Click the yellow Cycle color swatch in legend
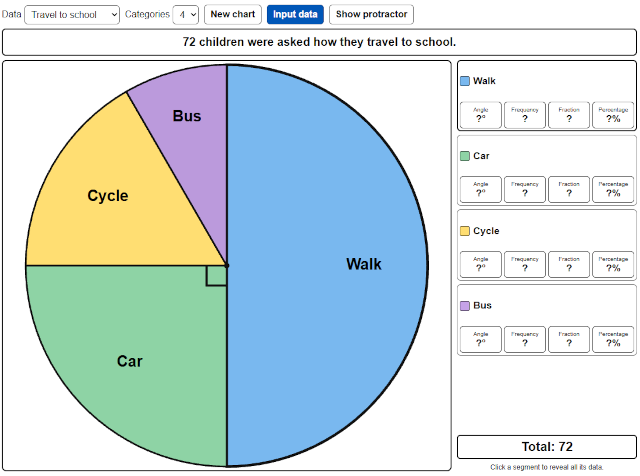640x476 pixels. [465, 231]
